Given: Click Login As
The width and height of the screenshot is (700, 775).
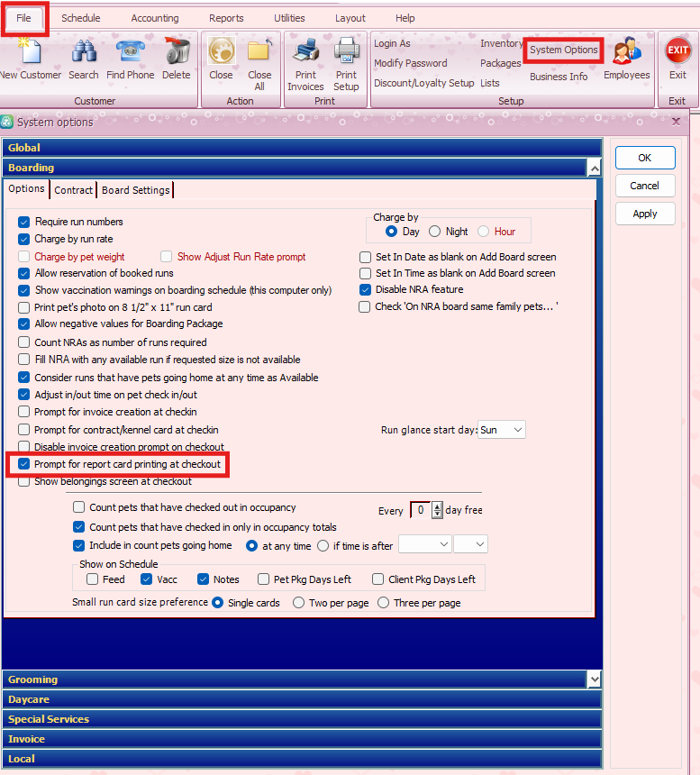Looking at the screenshot, I should coord(392,43).
